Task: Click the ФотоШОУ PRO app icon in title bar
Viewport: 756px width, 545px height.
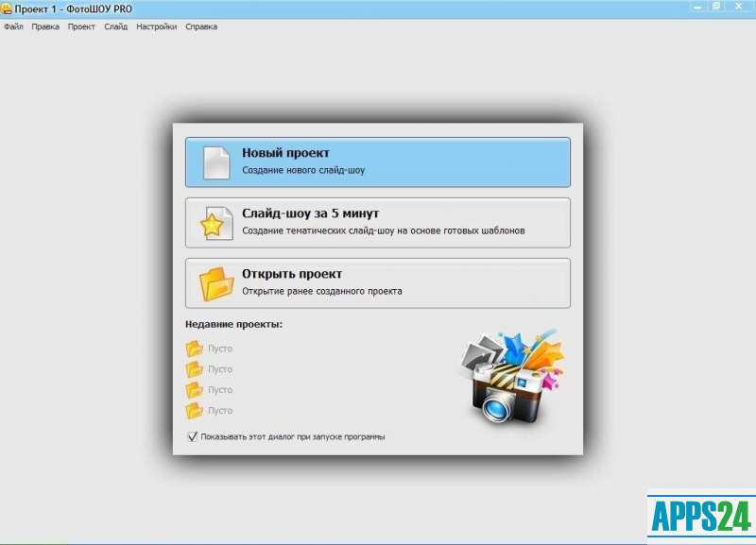Action: 7,8
